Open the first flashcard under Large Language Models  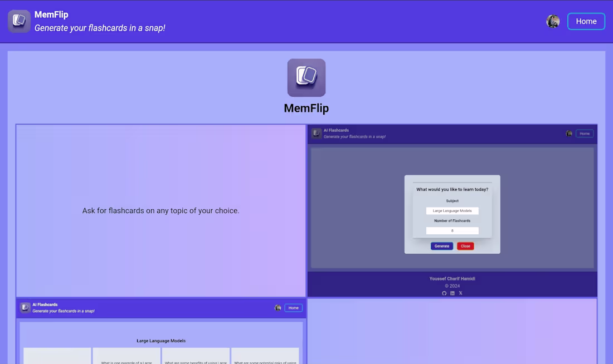tap(57, 356)
